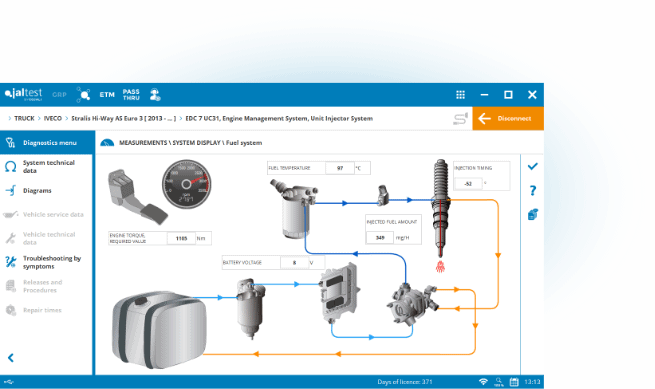Click the tachometer gauge image

[186, 184]
